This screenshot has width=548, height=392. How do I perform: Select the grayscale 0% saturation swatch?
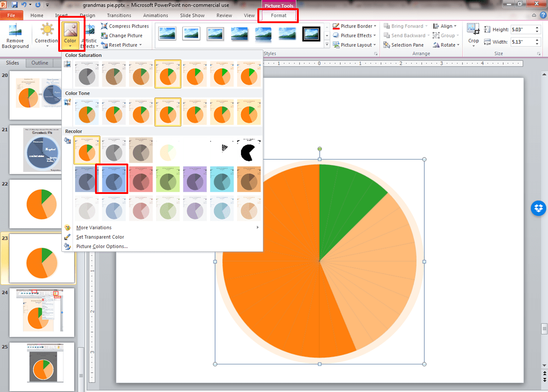point(87,74)
